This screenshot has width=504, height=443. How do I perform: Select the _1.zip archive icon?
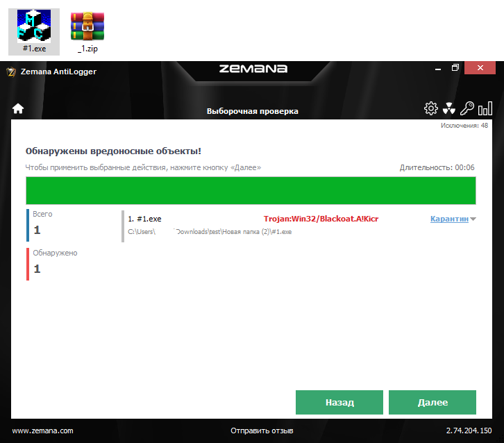pyautogui.click(x=87, y=31)
